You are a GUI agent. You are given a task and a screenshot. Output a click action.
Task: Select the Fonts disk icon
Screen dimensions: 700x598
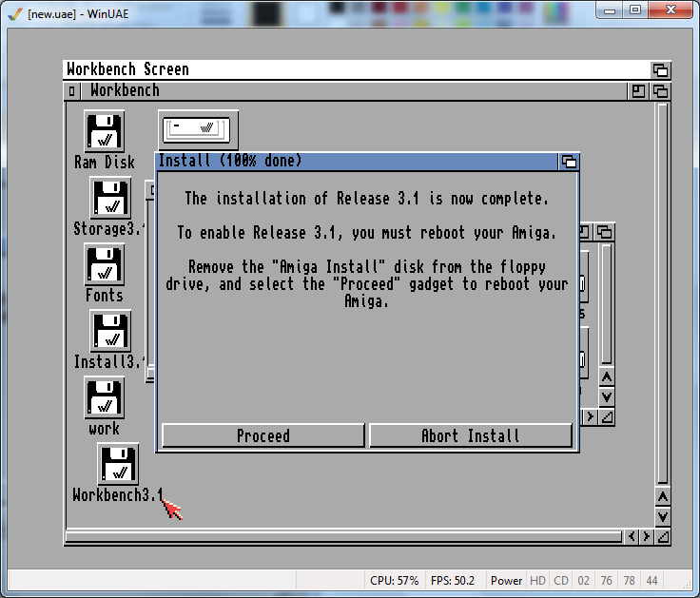[104, 264]
